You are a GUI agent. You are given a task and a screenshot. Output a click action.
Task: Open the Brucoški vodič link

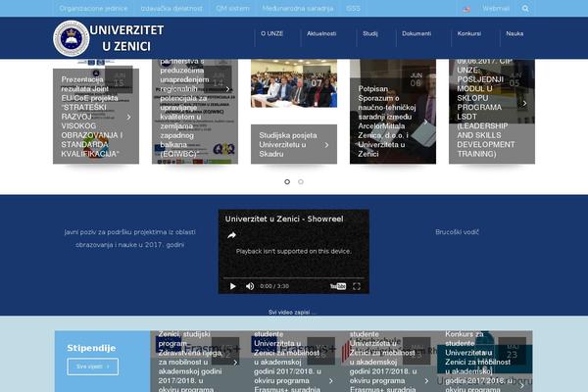coord(457,232)
